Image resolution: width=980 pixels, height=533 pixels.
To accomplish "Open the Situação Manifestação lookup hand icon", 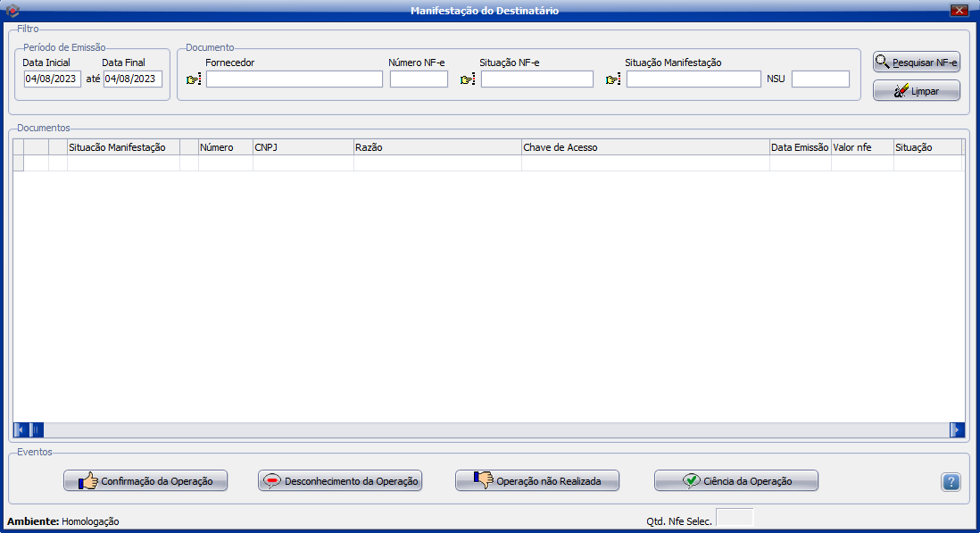I will click(613, 79).
